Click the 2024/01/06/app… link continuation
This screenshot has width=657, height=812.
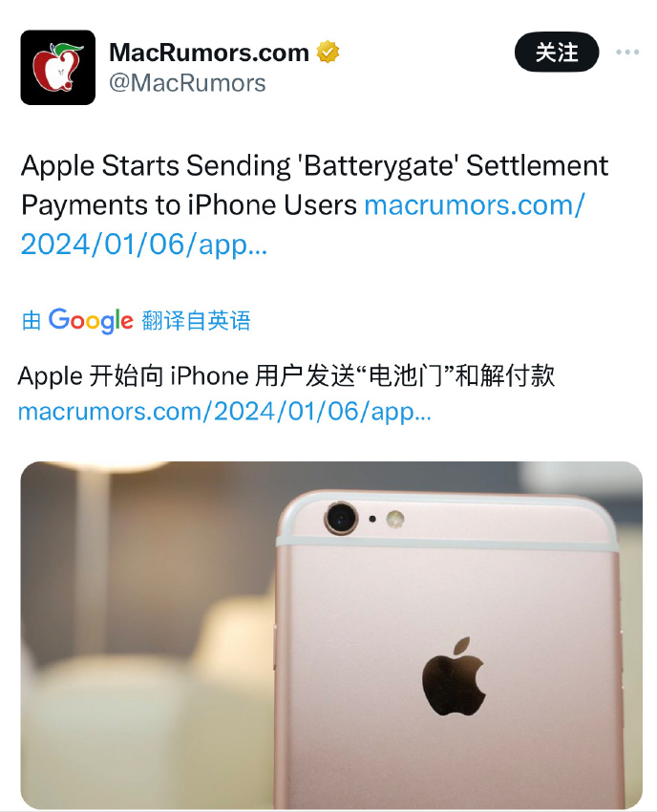click(x=144, y=245)
